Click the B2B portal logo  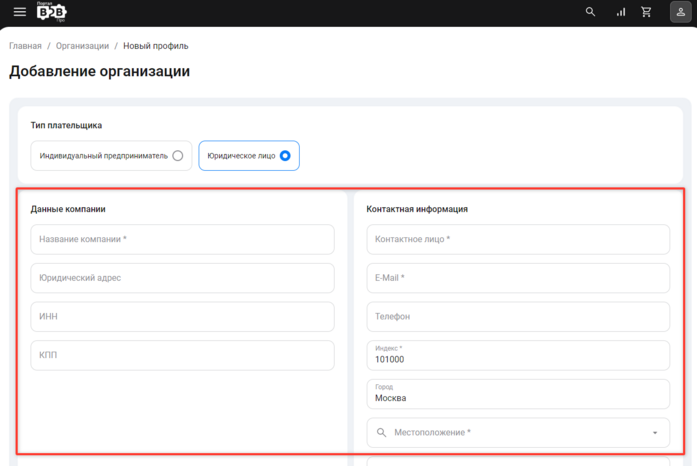click(52, 12)
